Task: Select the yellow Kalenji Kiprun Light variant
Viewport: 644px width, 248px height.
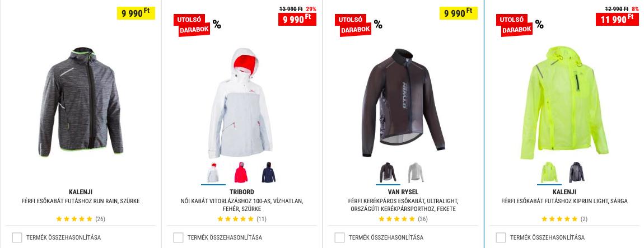Action: (549, 172)
